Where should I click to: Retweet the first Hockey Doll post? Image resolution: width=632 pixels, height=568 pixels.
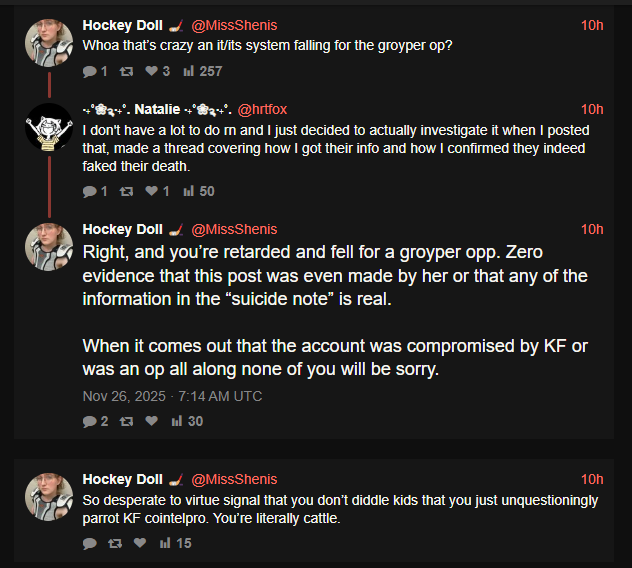click(127, 71)
